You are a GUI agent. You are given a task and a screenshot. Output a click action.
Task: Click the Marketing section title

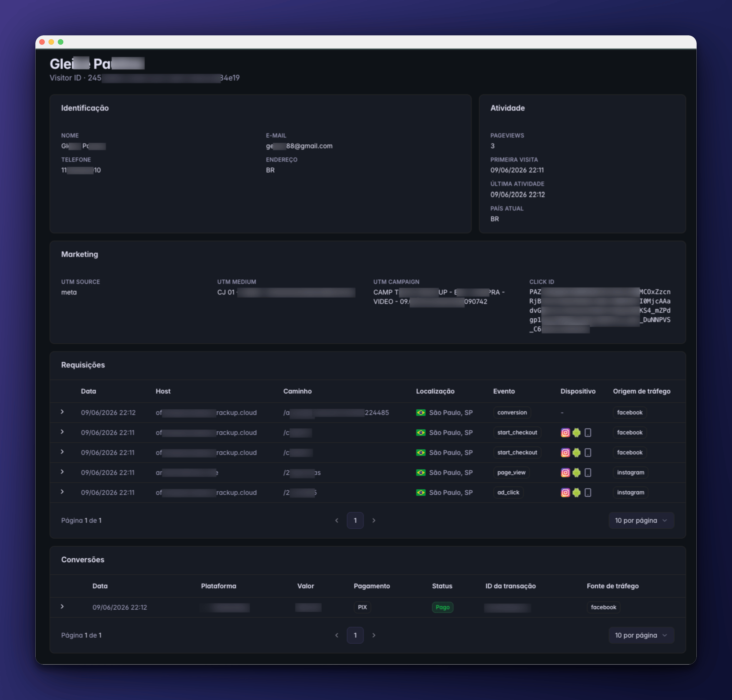click(80, 254)
